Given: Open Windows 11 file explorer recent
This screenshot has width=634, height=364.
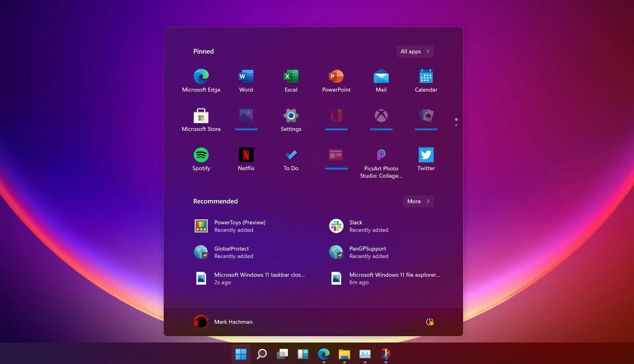Looking at the screenshot, I should click(386, 278).
